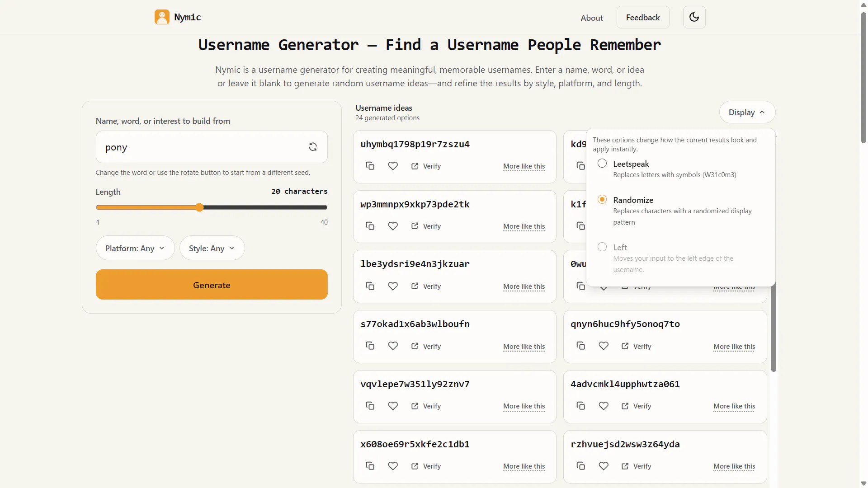The image size is (868, 488).
Task: Open the Style: Any dropdown
Action: pos(212,248)
